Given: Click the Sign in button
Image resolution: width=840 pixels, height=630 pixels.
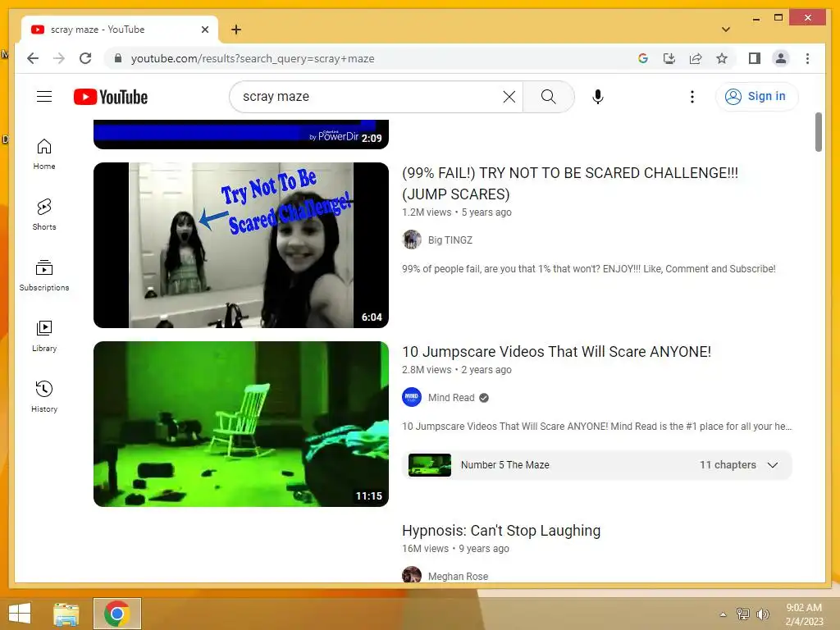Looking at the screenshot, I should point(756,97).
